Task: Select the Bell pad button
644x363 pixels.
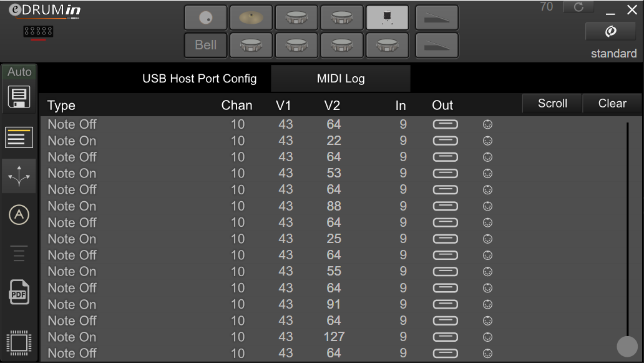Action: pyautogui.click(x=206, y=45)
